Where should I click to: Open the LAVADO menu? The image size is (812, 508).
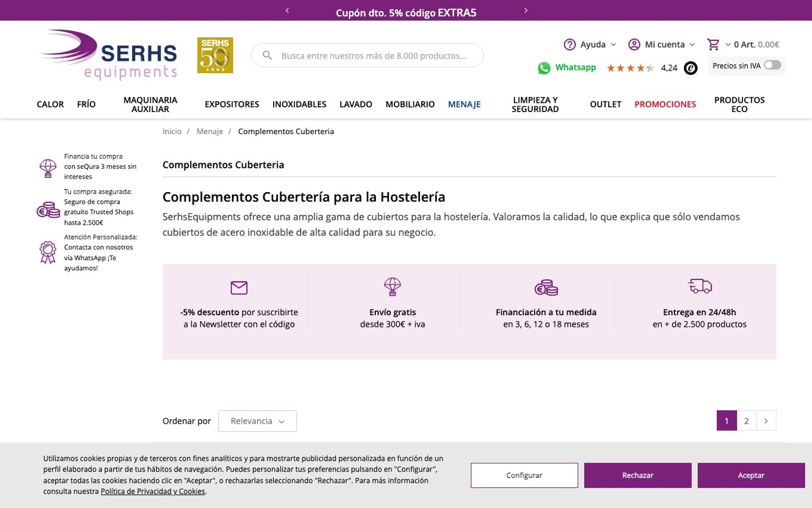click(x=356, y=105)
